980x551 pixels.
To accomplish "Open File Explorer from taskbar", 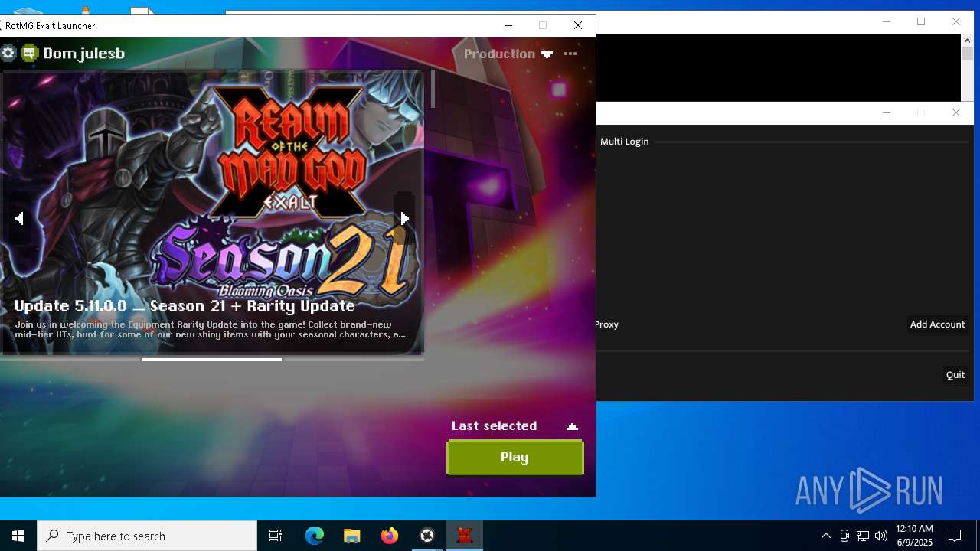I will (352, 536).
